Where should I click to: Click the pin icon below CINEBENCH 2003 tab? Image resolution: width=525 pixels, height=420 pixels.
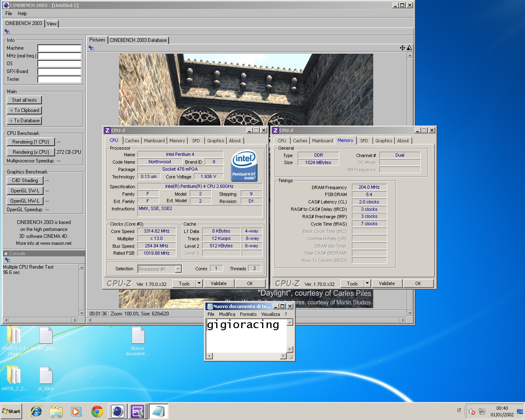point(7,32)
